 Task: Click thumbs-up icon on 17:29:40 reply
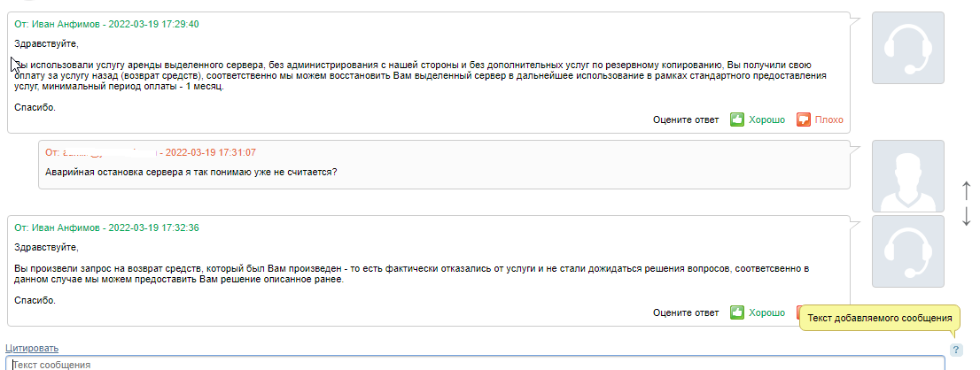coord(737,119)
